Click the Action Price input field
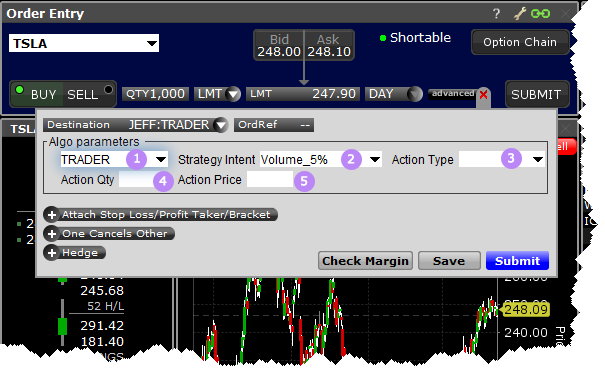Viewport: 605px width, 370px height. point(270,180)
